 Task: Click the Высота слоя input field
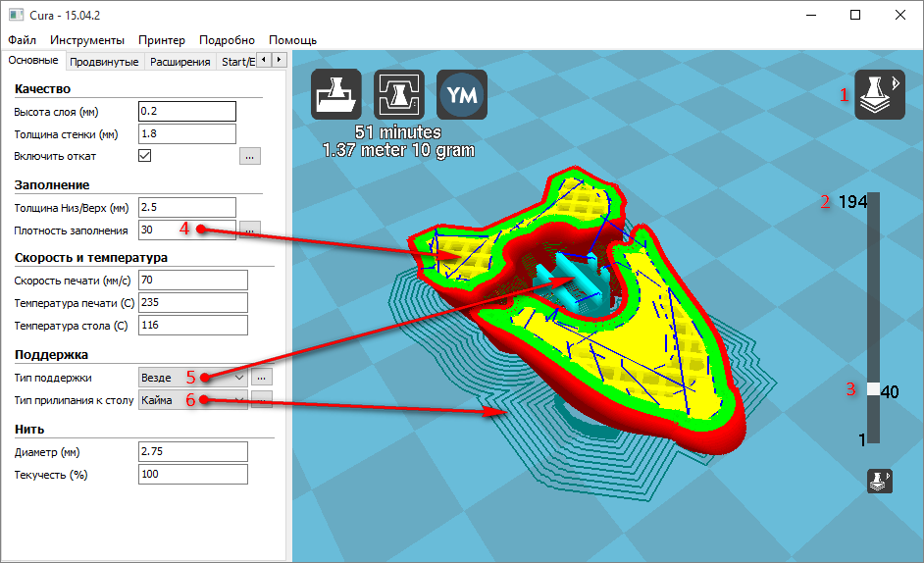pos(186,111)
